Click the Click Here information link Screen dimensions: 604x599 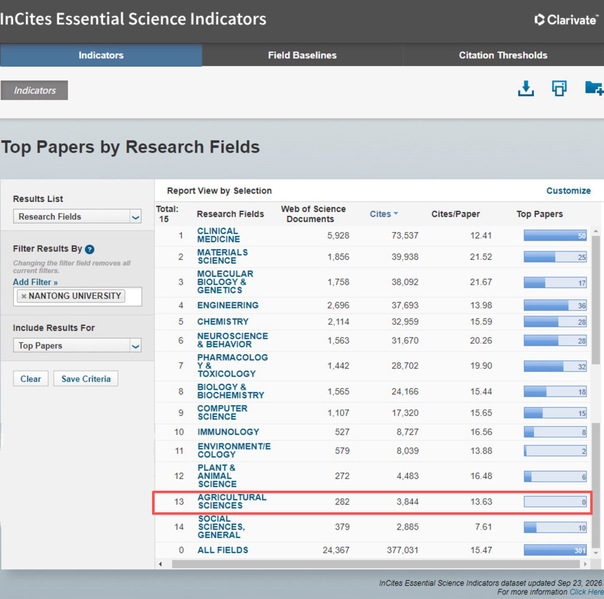(587, 592)
